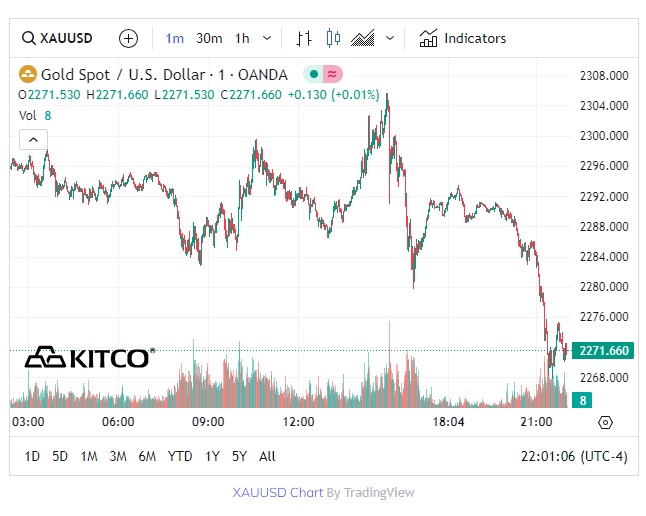
Task: Click the XAUUSD symbol search magnifier
Action: coord(28,38)
